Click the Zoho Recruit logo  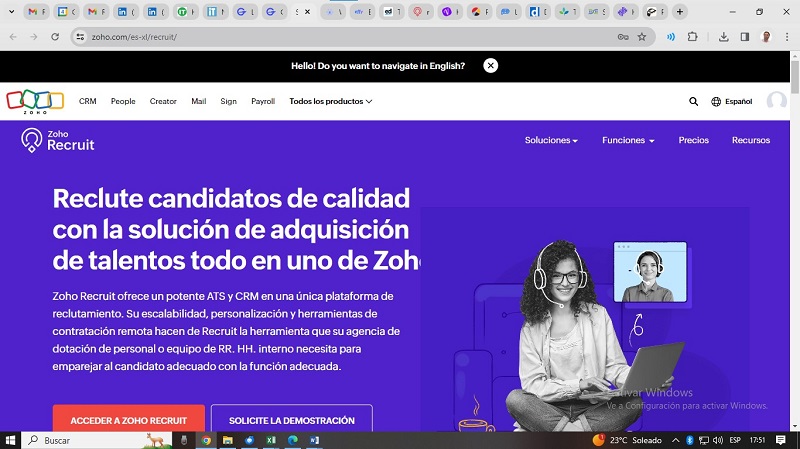coord(58,140)
